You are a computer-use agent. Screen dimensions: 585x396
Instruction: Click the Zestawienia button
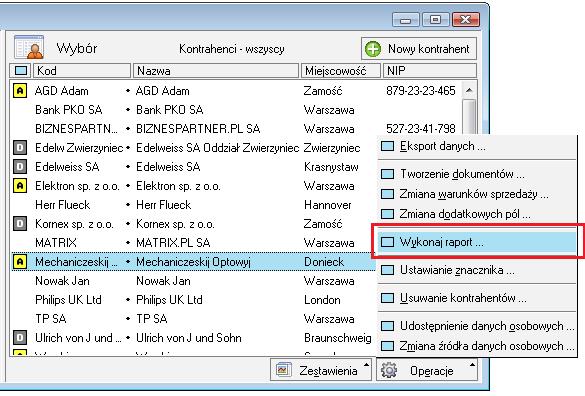(321, 370)
